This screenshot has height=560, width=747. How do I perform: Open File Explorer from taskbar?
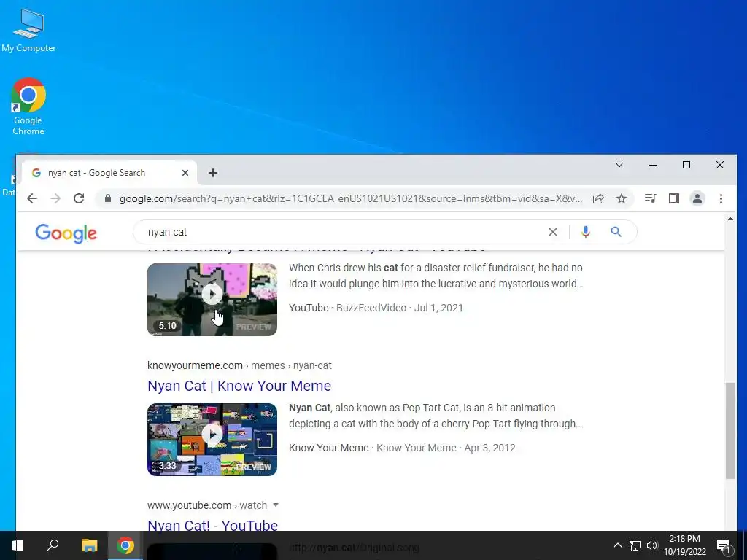[x=89, y=545]
